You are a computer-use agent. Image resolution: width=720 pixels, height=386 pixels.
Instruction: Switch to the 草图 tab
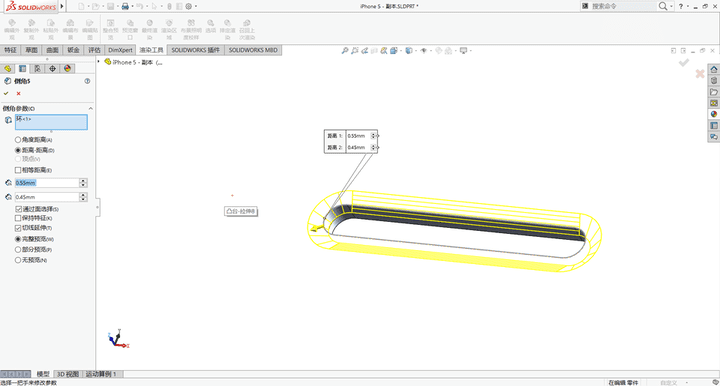[31, 50]
